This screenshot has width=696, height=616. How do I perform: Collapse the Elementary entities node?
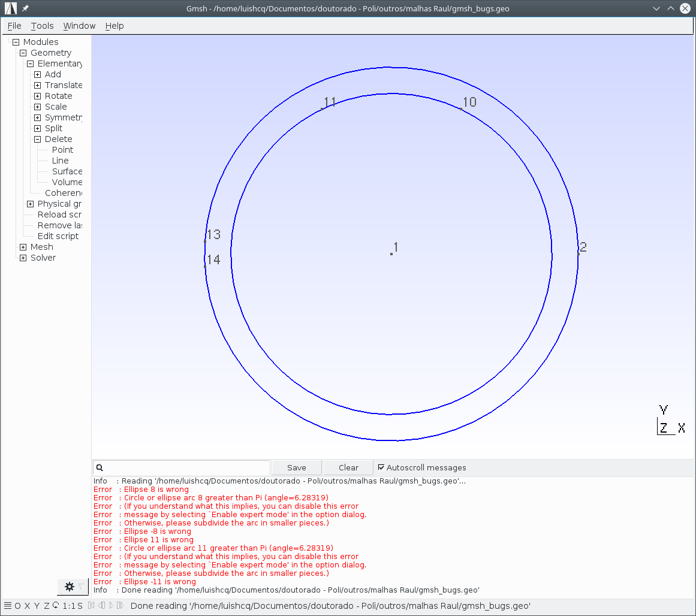click(30, 64)
